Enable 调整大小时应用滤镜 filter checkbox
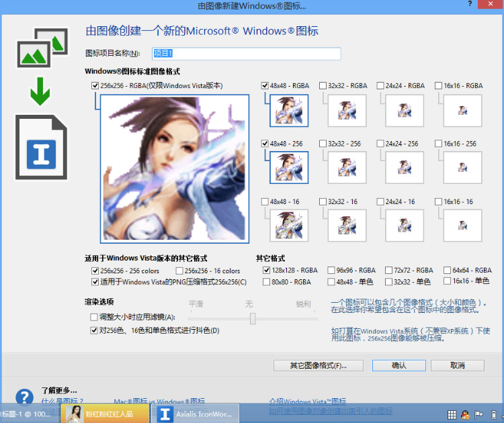504x423 pixels. pos(94,318)
